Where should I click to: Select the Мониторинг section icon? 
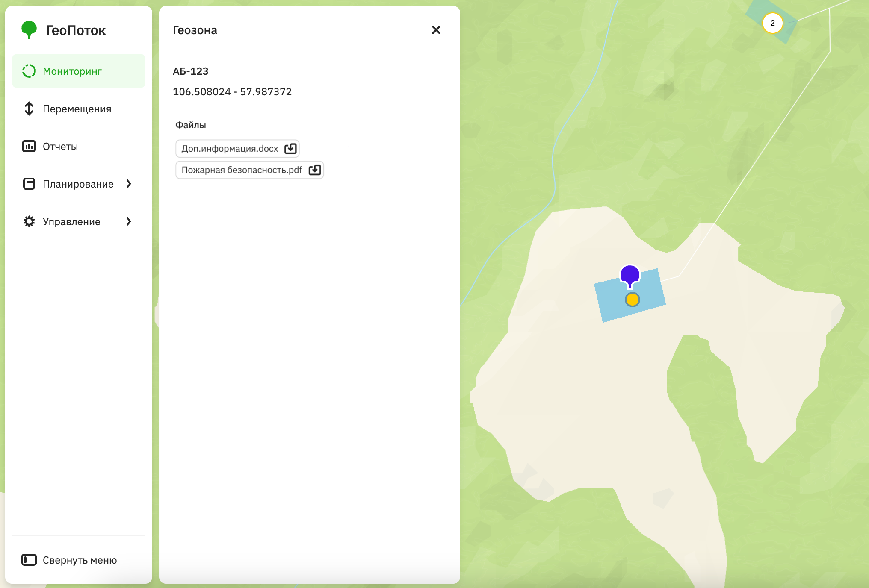pos(29,71)
